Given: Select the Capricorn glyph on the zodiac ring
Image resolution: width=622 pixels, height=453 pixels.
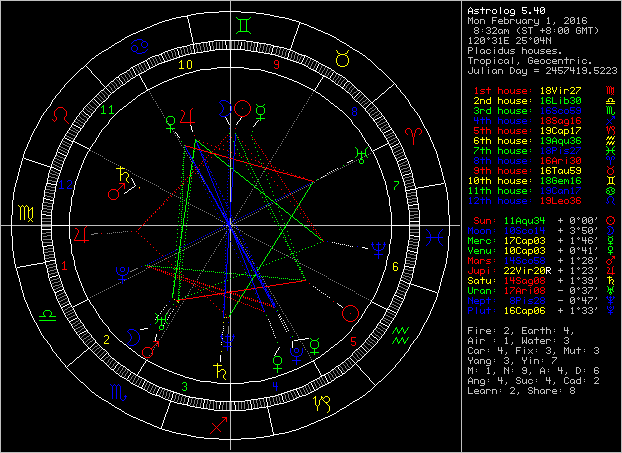Looking at the screenshot, I should click(x=323, y=403).
